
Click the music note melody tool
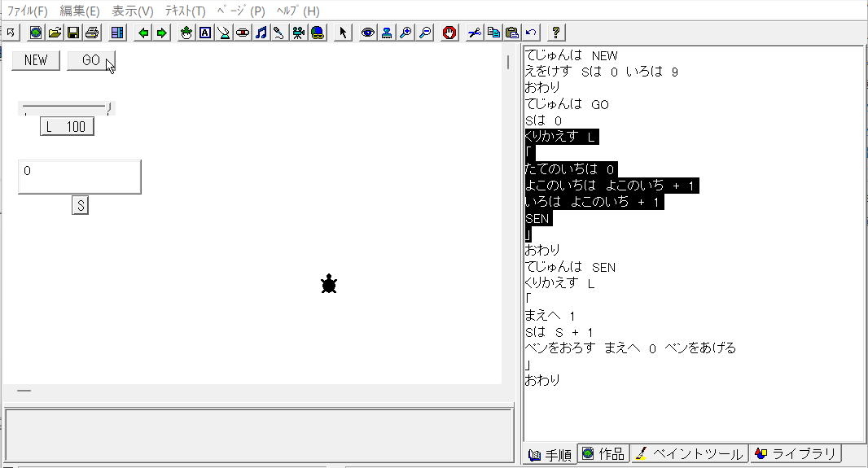pos(261,33)
